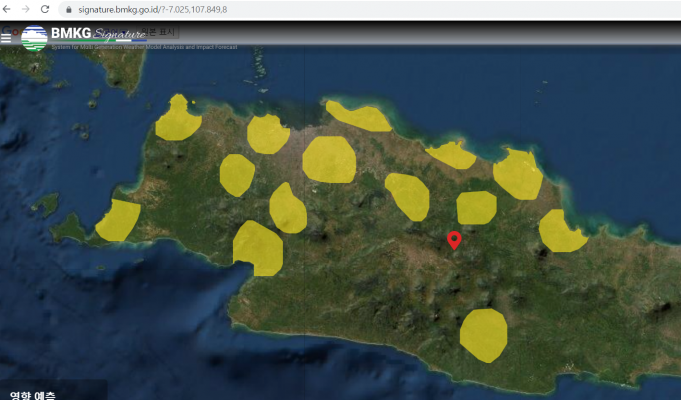Screen dimensions: 681x400
Task: Go back using browser back arrow
Action: coord(9,8)
